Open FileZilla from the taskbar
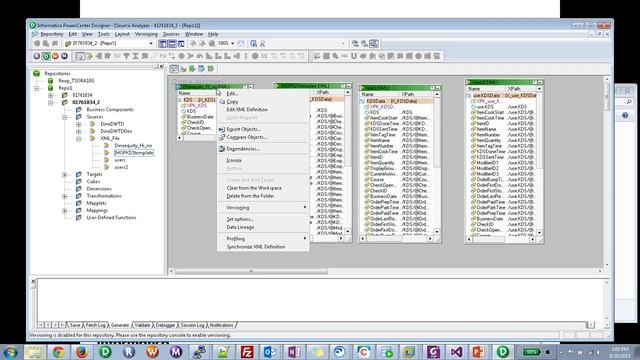Screen dimensions: 640x360 click(x=247, y=351)
